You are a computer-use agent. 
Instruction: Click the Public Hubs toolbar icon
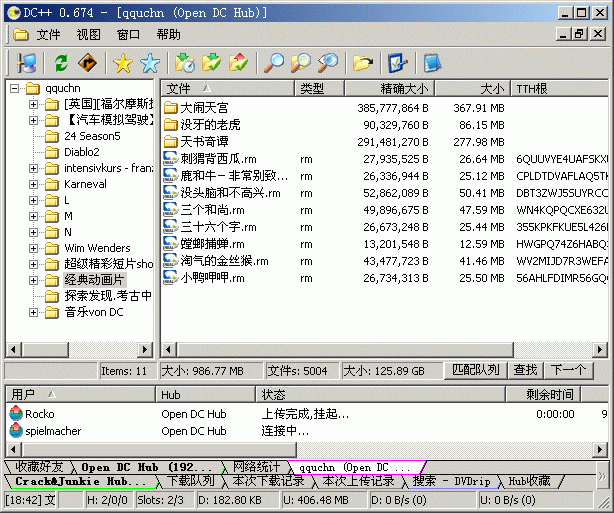pos(26,63)
